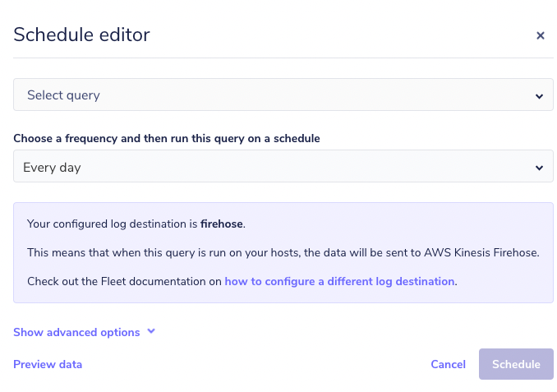Click the chevron arrow in Select query field
The height and width of the screenshot is (392, 557).
(x=539, y=96)
